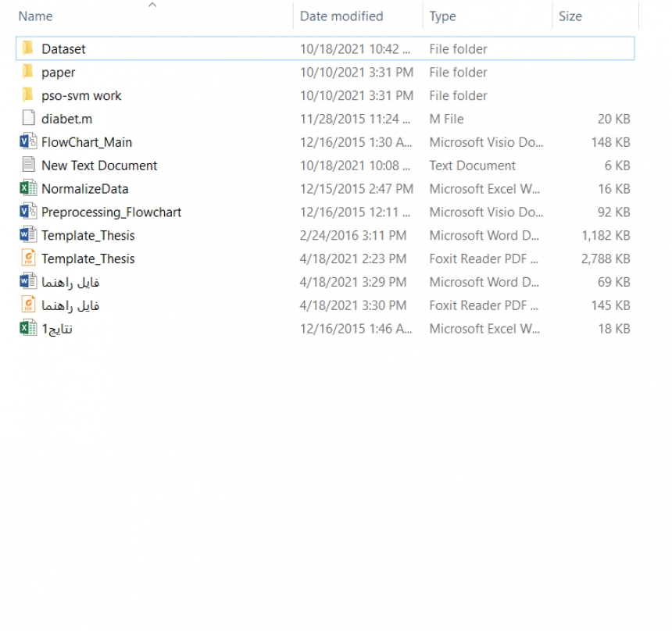Screen dimensions: 672x631
Task: Select the file name "نتایج1"
Action: click(57, 329)
